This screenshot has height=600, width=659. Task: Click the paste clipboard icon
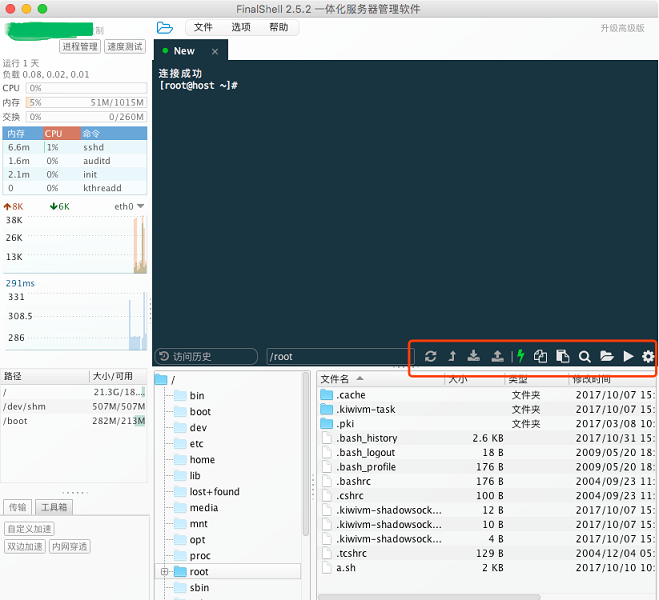(x=563, y=356)
